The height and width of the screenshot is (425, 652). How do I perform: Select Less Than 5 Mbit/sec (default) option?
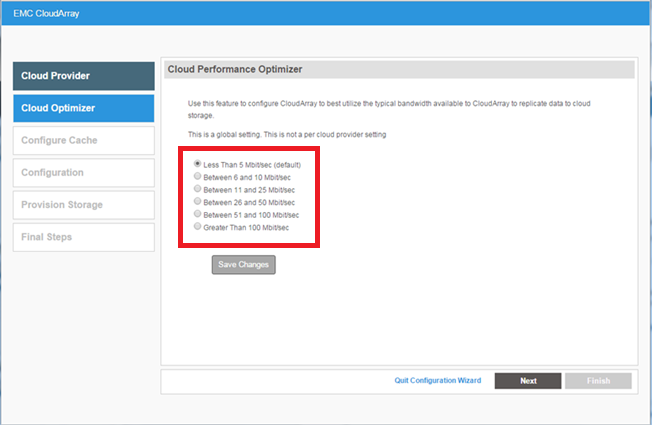(198, 164)
